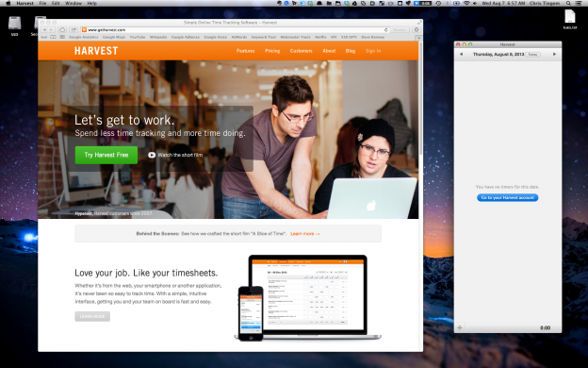The width and height of the screenshot is (588, 368).
Task: Open the SSD drive icon on desktop
Action: click(15, 25)
